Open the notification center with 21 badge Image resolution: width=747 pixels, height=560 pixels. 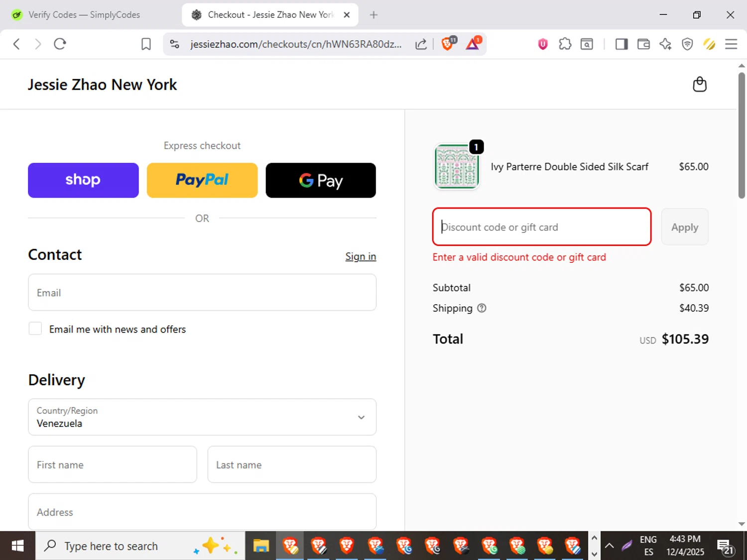click(x=726, y=547)
